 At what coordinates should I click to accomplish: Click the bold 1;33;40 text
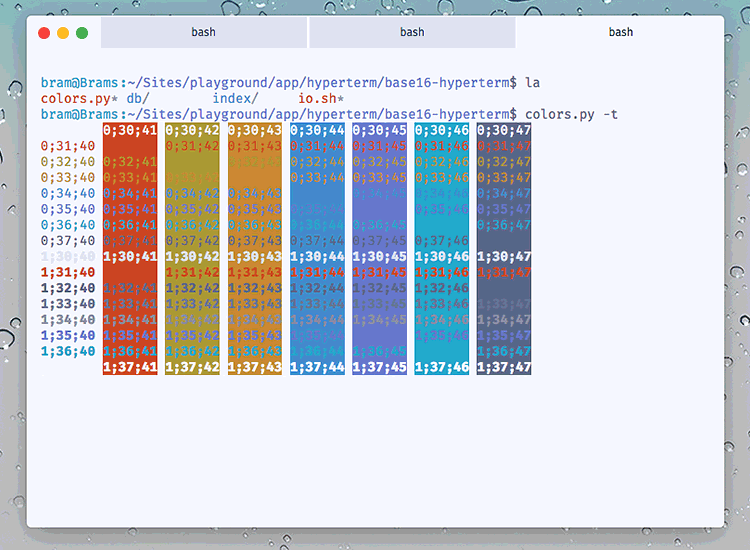(68, 304)
